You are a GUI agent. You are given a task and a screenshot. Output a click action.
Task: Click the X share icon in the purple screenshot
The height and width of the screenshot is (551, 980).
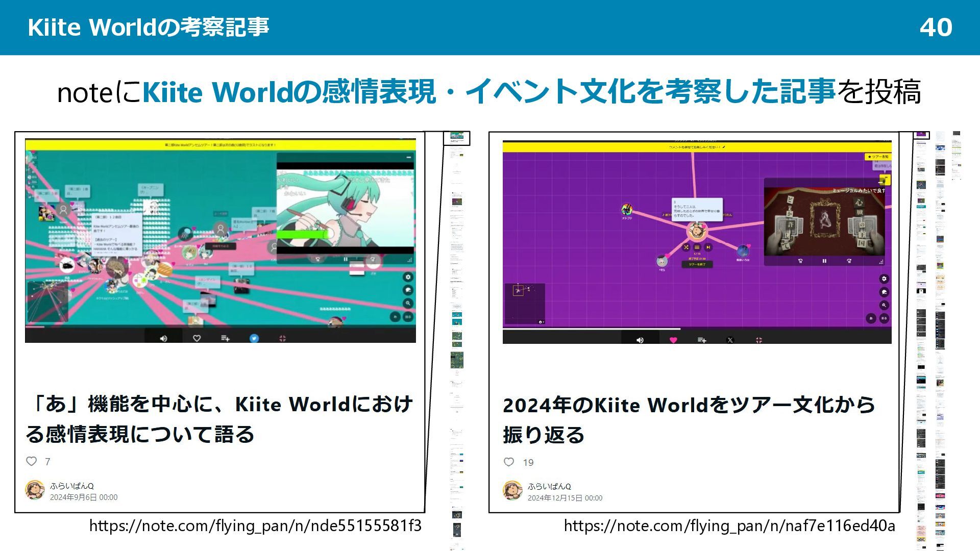730,340
